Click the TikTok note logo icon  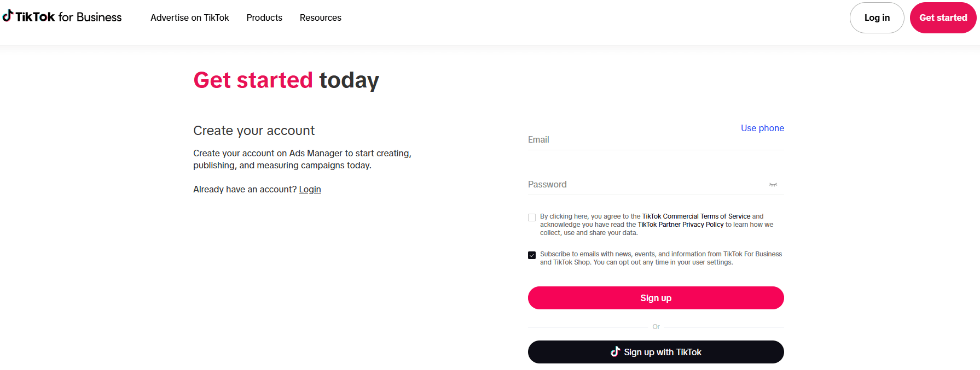pyautogui.click(x=7, y=16)
